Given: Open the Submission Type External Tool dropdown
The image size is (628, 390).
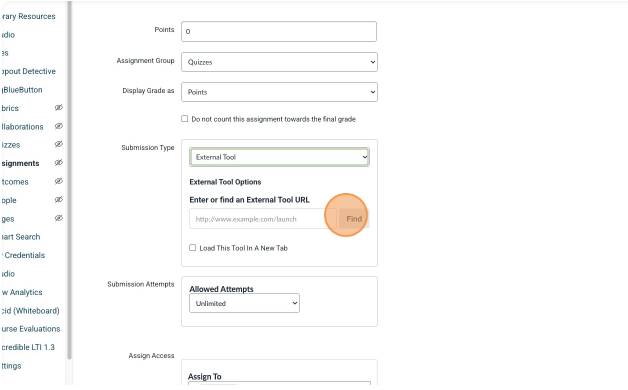Looking at the screenshot, I should point(279,157).
